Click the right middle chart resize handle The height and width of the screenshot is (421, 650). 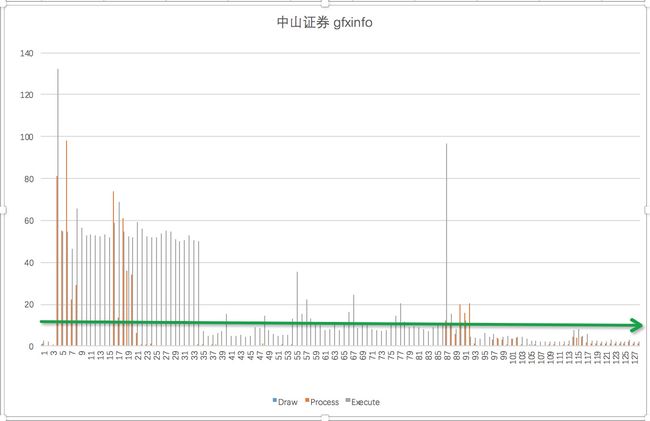(x=648, y=210)
